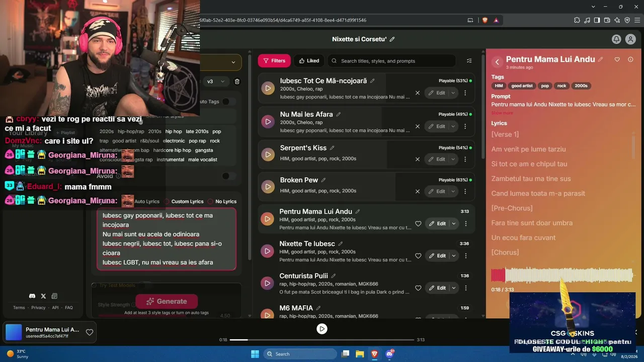Rename Broken Pew using its pencil icon
This screenshot has height=362, width=644.
324,180
